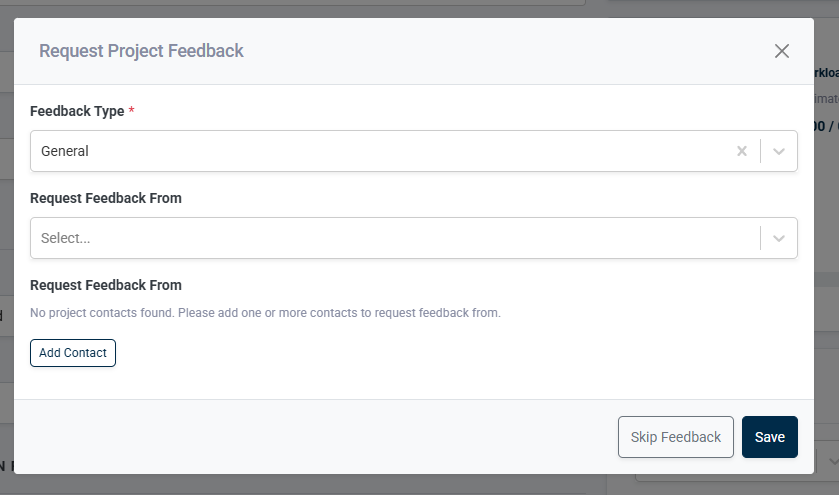The width and height of the screenshot is (839, 495).
Task: Click the General value text
Action: tap(65, 151)
